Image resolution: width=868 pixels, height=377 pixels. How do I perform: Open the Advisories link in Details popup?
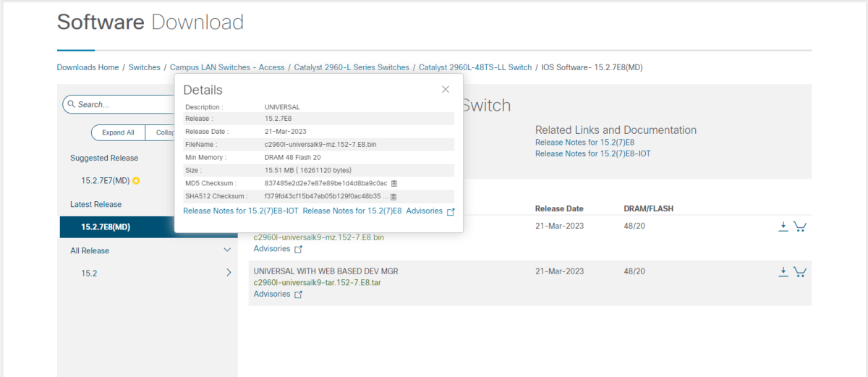click(x=425, y=211)
